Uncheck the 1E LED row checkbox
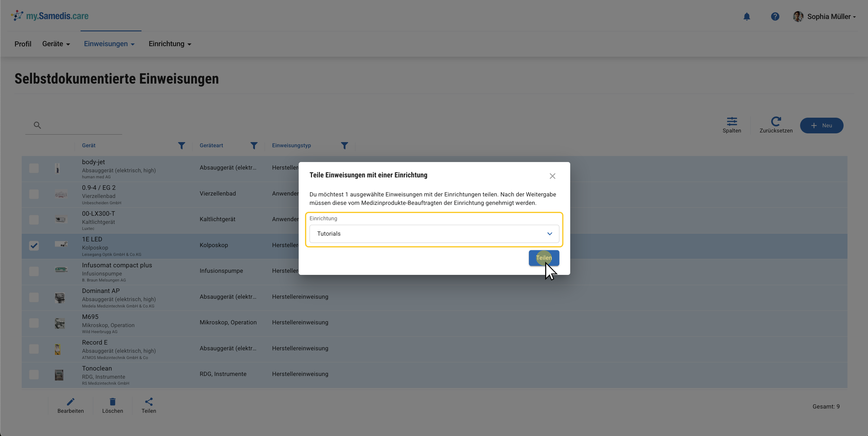The height and width of the screenshot is (436, 868). click(34, 246)
